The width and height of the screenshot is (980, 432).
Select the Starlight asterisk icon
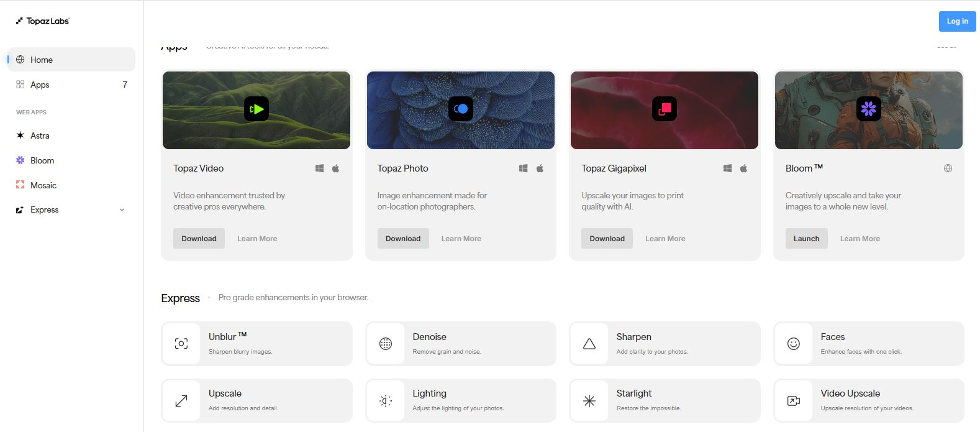point(589,401)
